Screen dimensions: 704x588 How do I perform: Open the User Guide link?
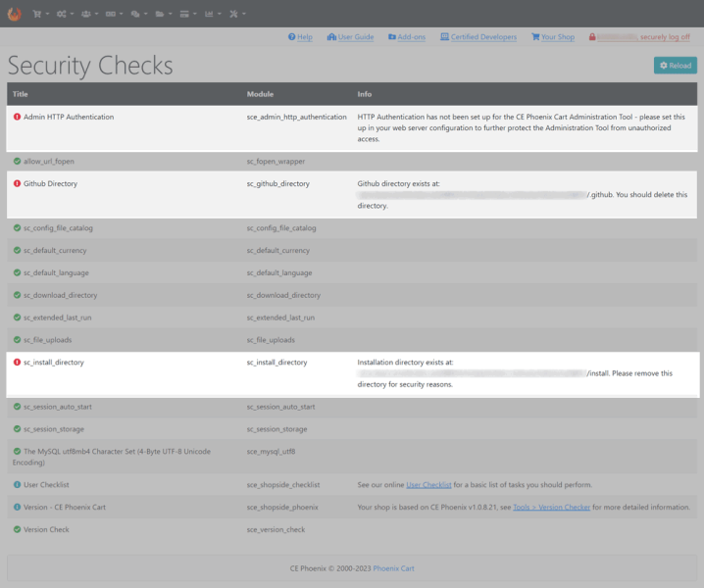(x=350, y=37)
